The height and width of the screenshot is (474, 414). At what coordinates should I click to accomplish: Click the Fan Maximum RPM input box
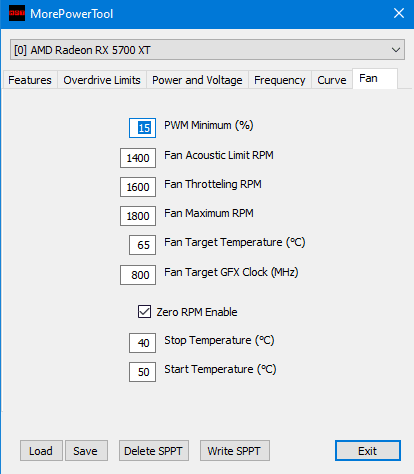tap(138, 216)
